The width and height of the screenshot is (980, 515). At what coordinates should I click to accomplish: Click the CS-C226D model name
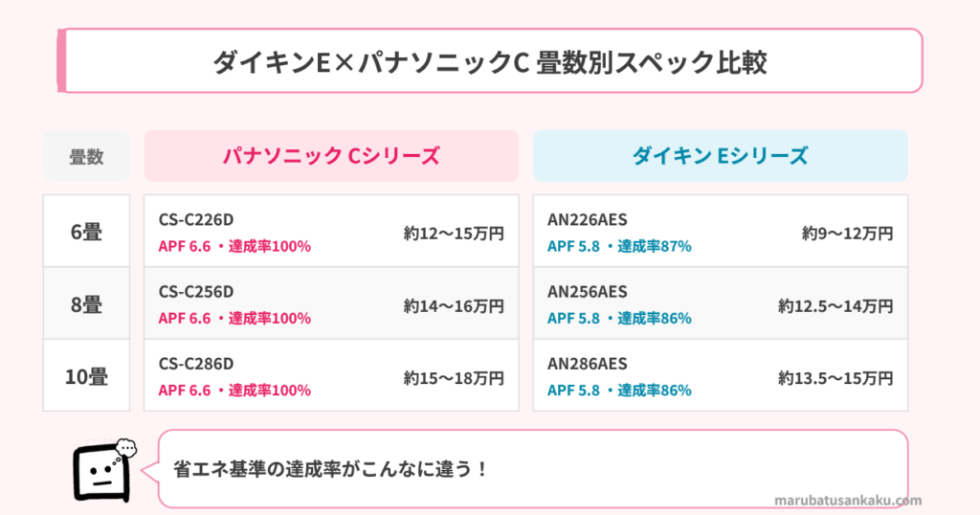tap(196, 220)
